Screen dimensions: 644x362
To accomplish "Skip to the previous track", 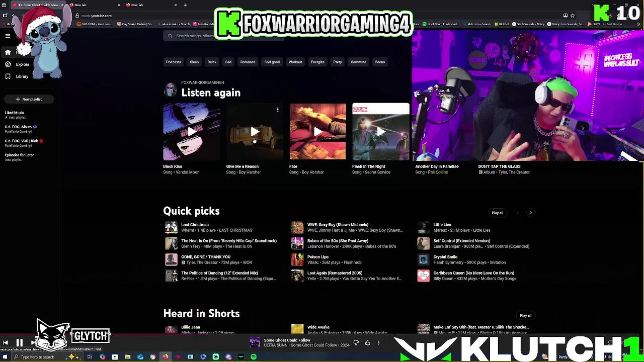I will click(x=6, y=343).
